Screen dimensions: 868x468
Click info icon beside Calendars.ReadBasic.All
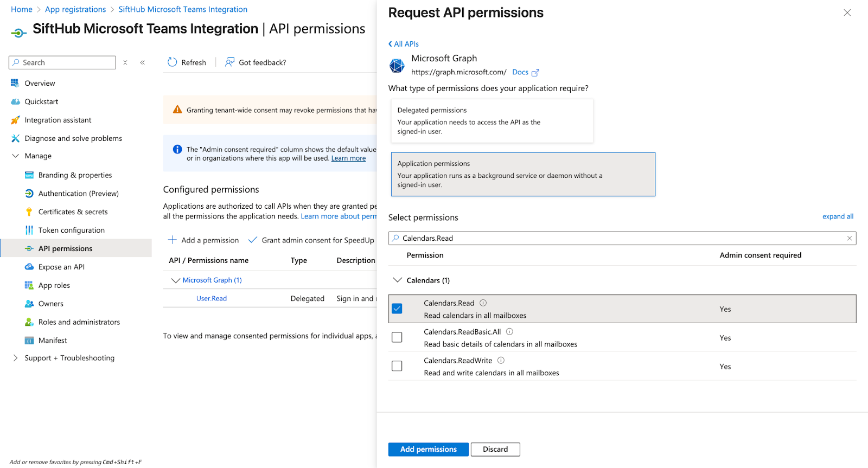pos(509,332)
